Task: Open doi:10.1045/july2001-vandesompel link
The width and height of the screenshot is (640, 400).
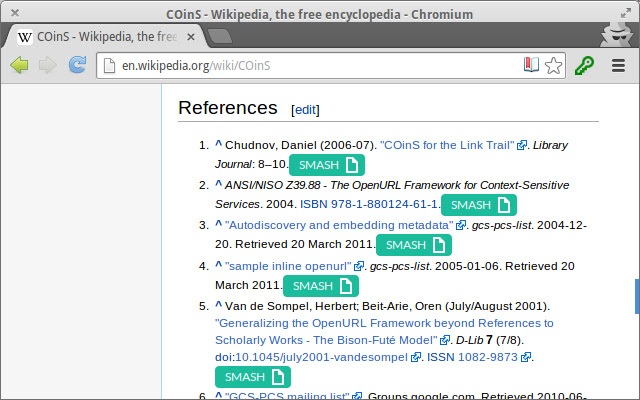Action: 311,357
